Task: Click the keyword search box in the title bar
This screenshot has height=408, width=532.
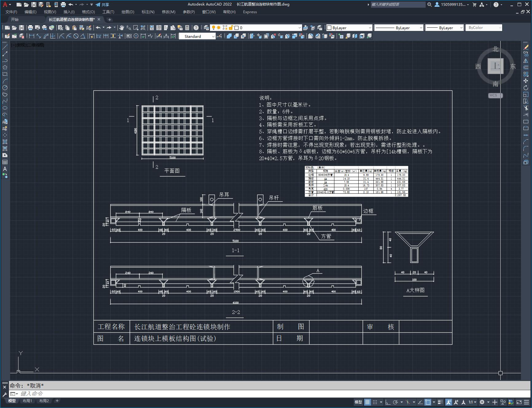Action: (x=398, y=4)
